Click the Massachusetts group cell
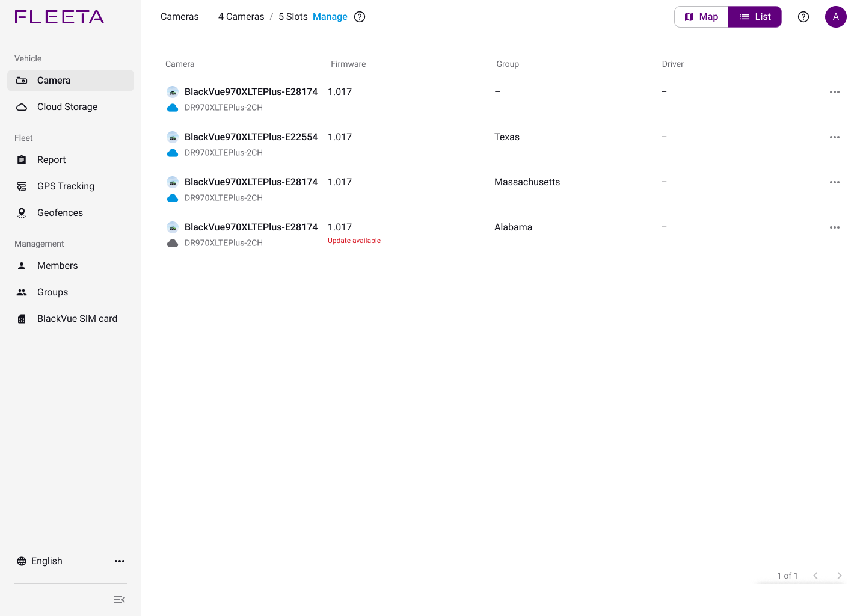Screen dimensions: 866x616 click(x=527, y=182)
